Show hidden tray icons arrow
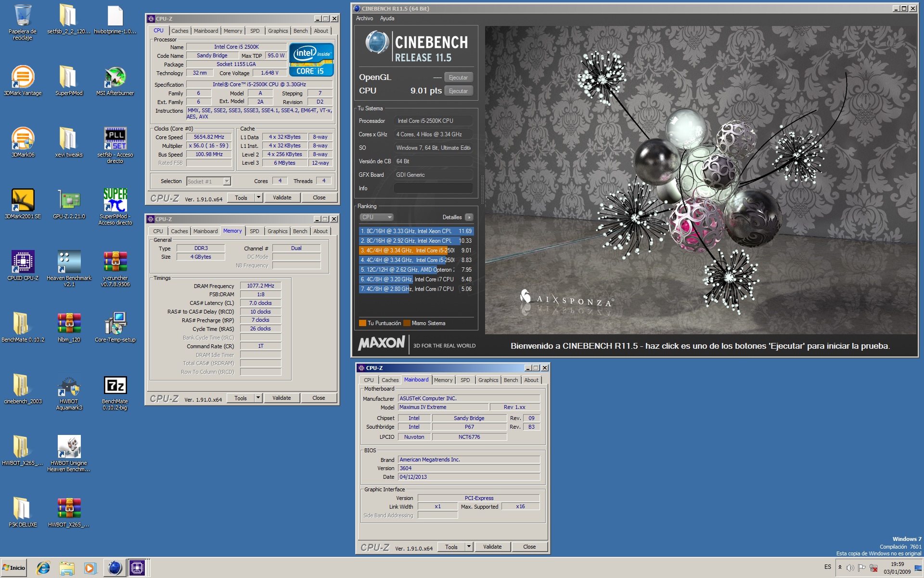Screen dimensions: 924x578 [840, 567]
